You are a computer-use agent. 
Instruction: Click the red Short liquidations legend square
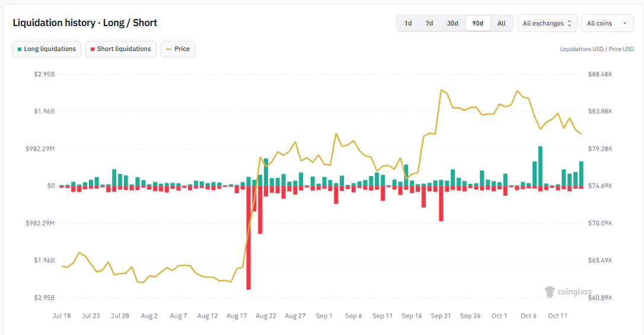click(x=93, y=49)
